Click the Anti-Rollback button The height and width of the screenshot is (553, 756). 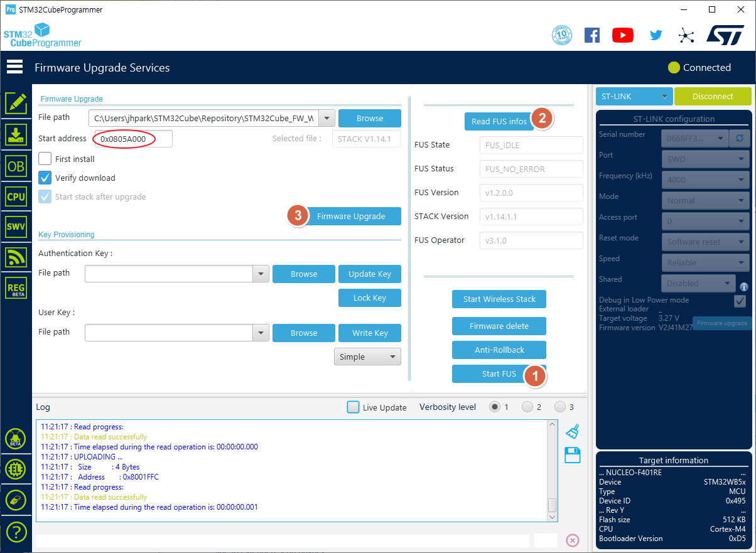pos(499,350)
